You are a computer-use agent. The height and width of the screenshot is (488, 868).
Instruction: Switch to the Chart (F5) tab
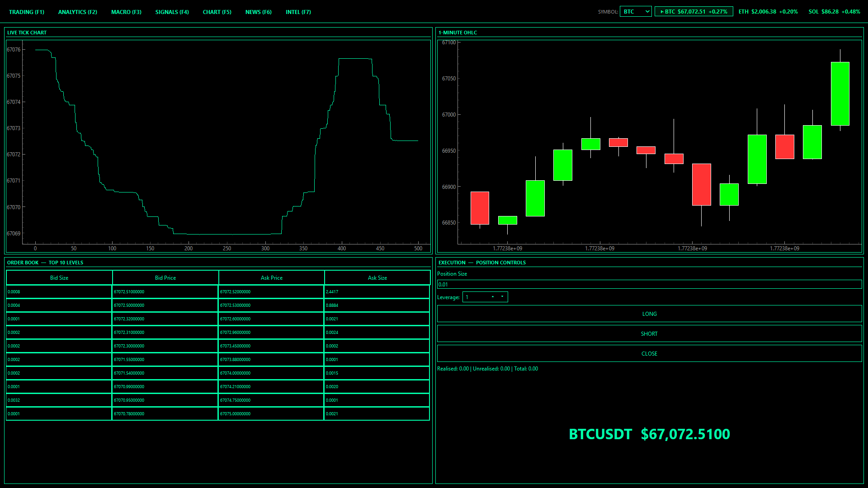217,12
